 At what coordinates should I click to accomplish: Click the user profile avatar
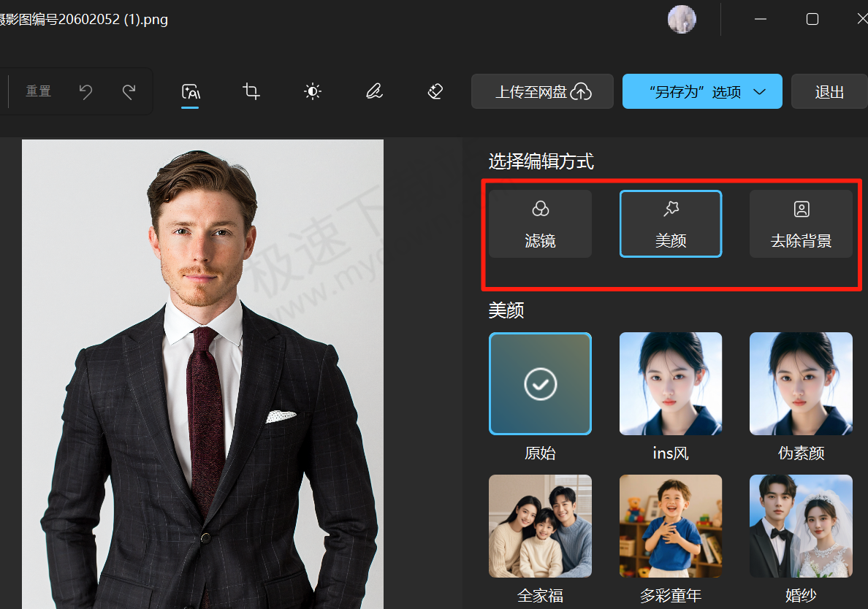(682, 19)
